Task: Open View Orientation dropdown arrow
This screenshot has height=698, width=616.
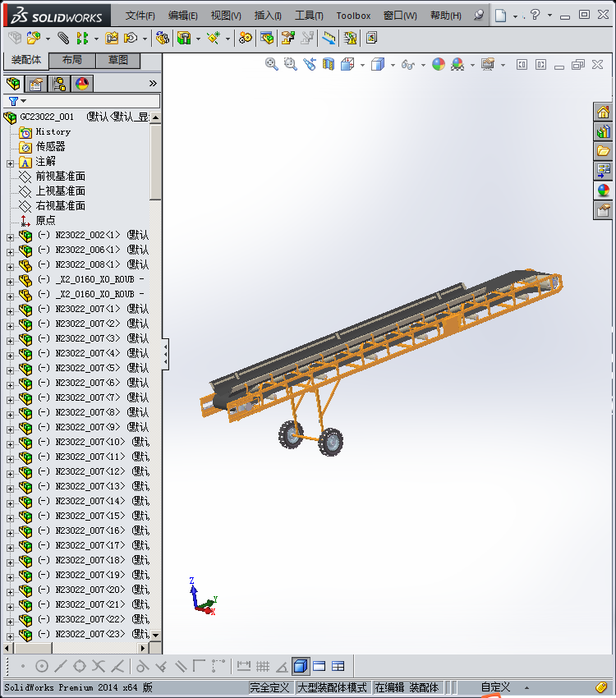Action: pyautogui.click(x=362, y=65)
